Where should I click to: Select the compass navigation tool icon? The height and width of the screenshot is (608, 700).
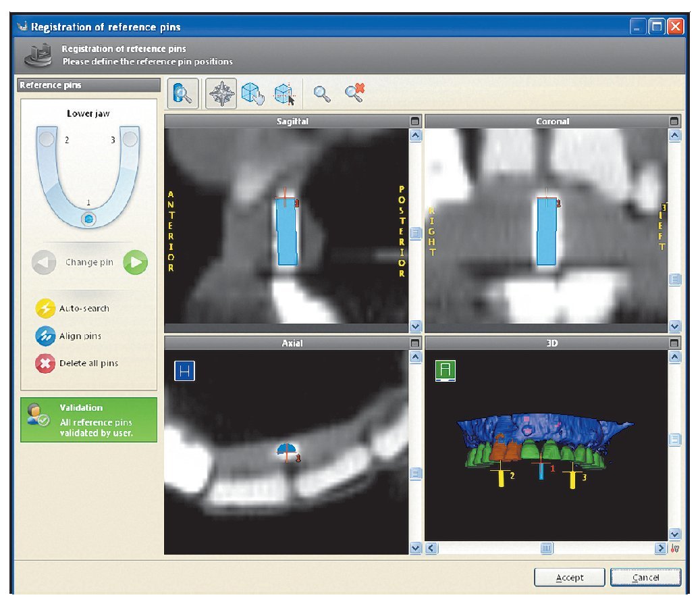[221, 94]
